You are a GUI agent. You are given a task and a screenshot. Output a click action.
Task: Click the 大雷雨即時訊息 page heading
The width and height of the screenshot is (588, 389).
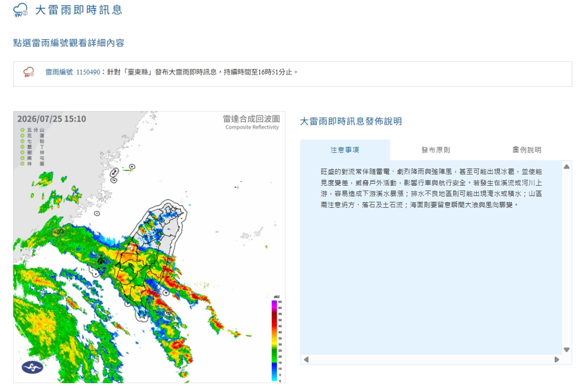pos(79,10)
